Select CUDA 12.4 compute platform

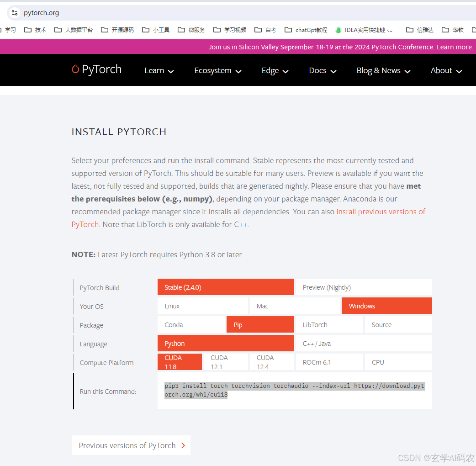point(272,362)
